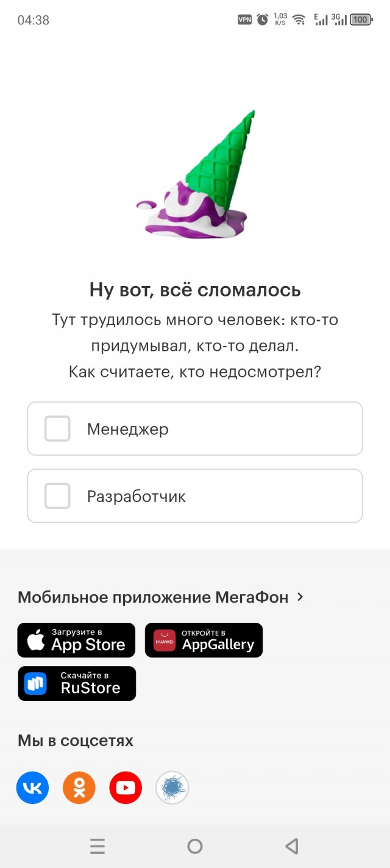
Task: Download the app from the App Store
Action: pyautogui.click(x=77, y=640)
